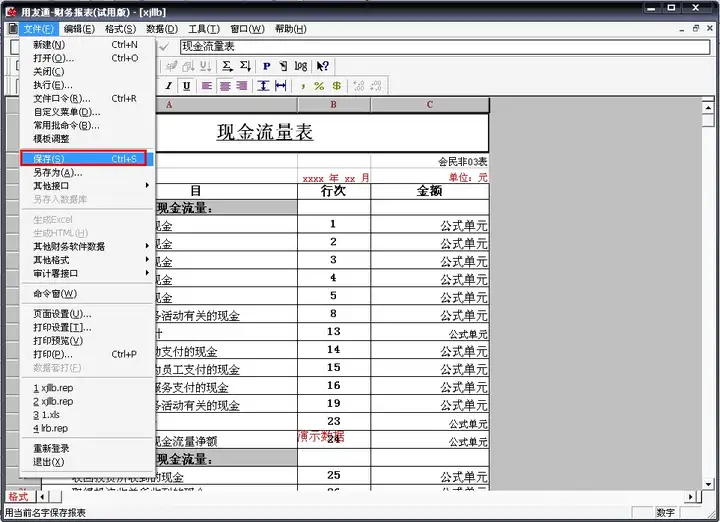Expand the 其他财务软件数据 submenu
Screen dimensions: 720x522
87,247
